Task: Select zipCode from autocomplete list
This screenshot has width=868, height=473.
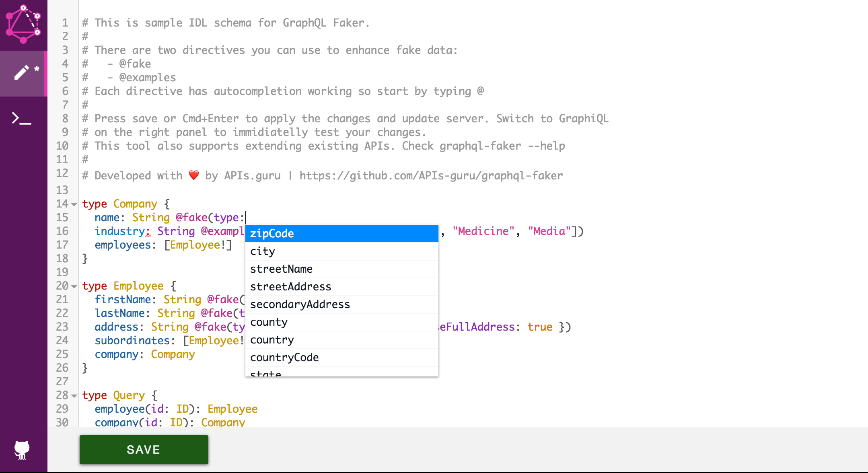Action: click(341, 234)
